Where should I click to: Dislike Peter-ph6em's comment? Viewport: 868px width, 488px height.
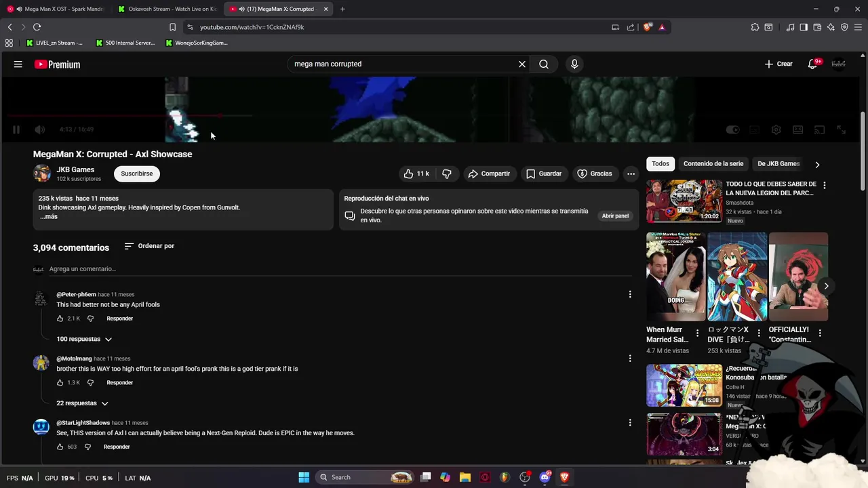tap(90, 319)
